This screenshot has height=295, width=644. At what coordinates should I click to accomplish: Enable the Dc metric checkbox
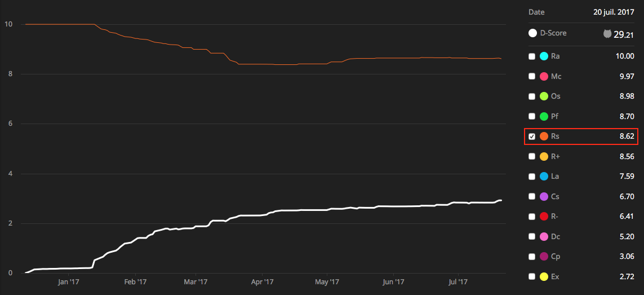pos(532,236)
